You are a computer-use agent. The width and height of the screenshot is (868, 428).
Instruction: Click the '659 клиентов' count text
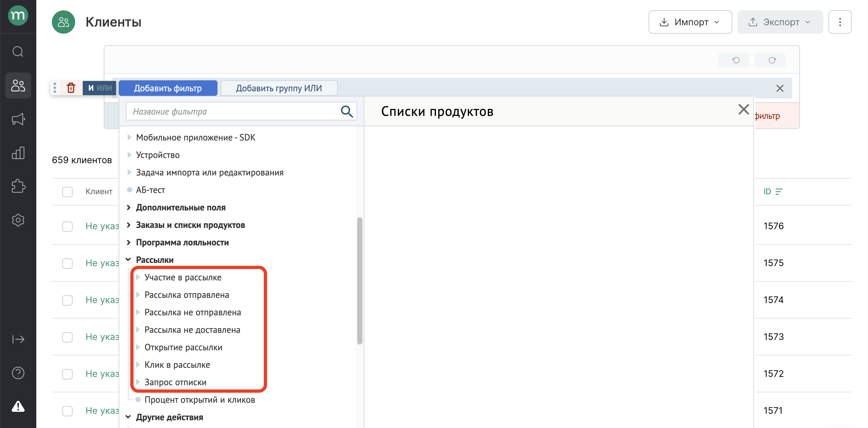82,160
